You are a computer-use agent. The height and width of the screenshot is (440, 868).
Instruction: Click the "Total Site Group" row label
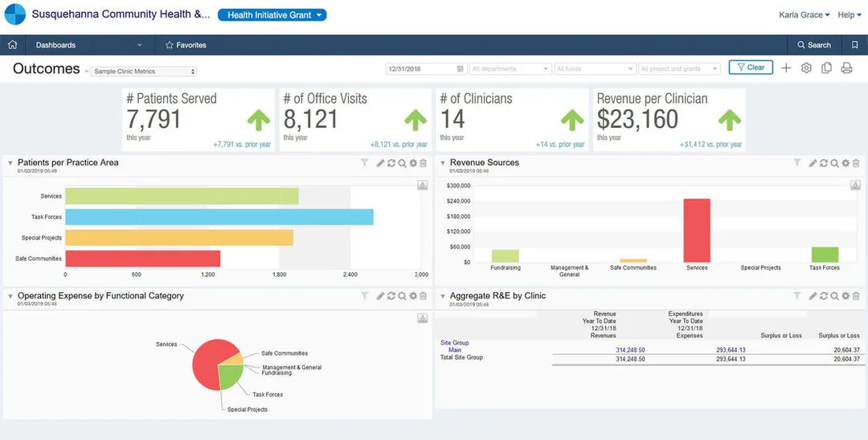coord(461,357)
